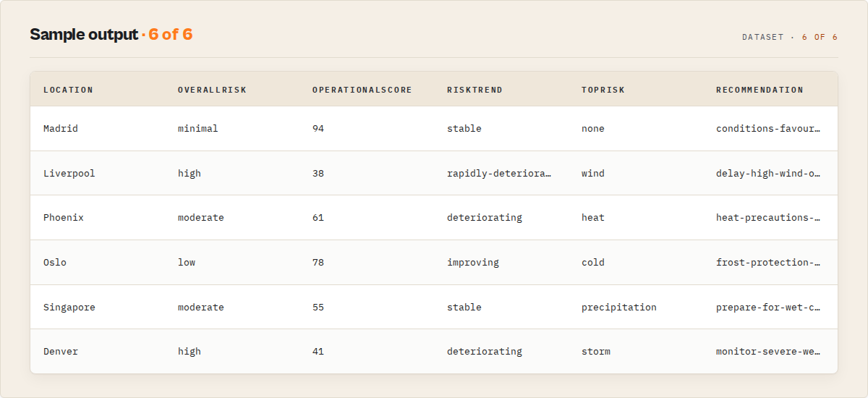
Task: Click the DATASET 6 OF 6 label
Action: click(790, 37)
